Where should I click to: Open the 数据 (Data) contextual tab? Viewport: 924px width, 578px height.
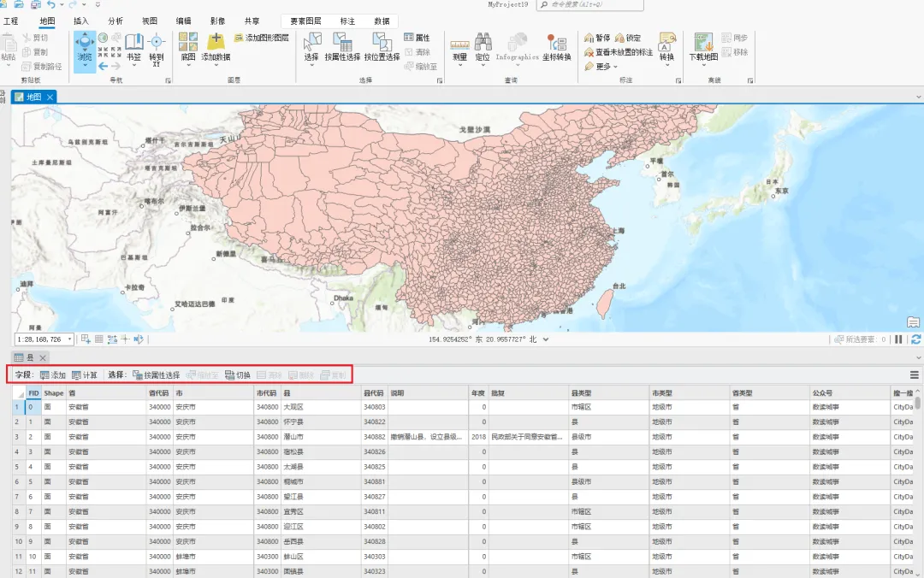coord(382,21)
